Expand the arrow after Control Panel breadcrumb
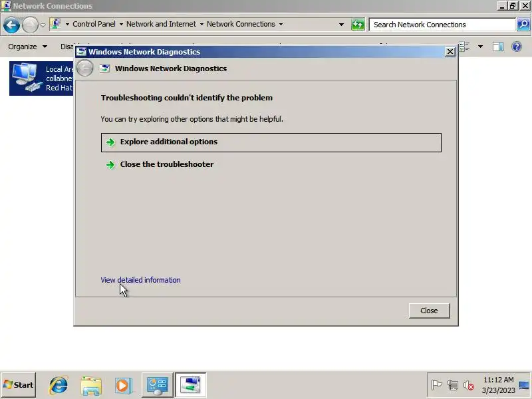 pyautogui.click(x=121, y=25)
